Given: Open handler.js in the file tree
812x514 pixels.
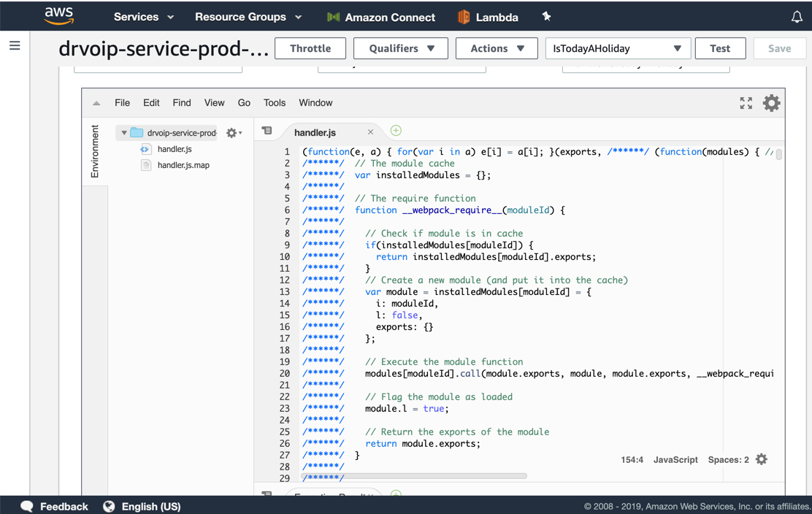Looking at the screenshot, I should pyautogui.click(x=175, y=149).
